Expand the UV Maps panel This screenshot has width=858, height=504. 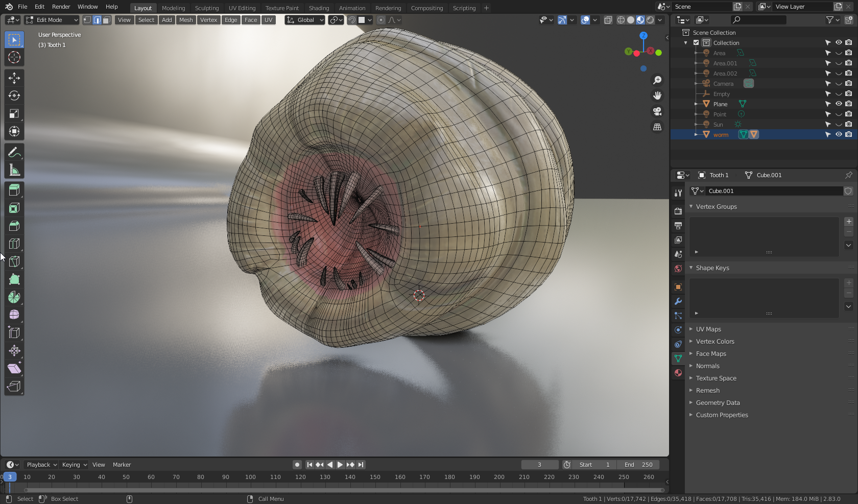pyautogui.click(x=708, y=329)
